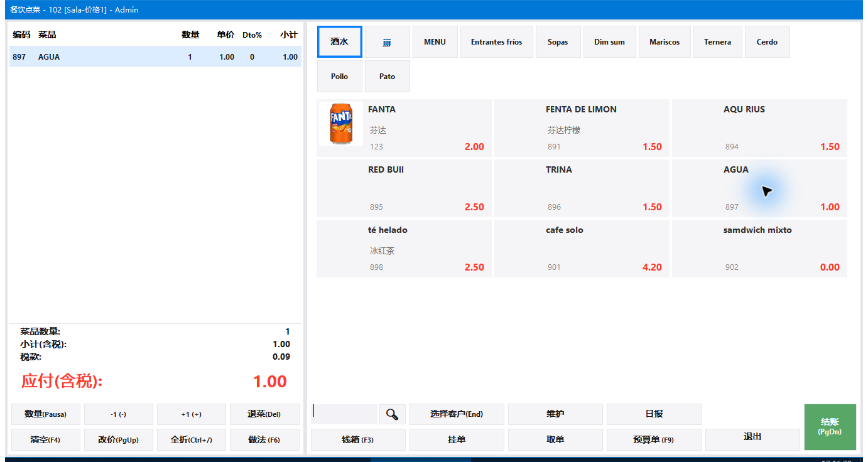Open the MENU category tab
The width and height of the screenshot is (868, 462).
click(435, 42)
